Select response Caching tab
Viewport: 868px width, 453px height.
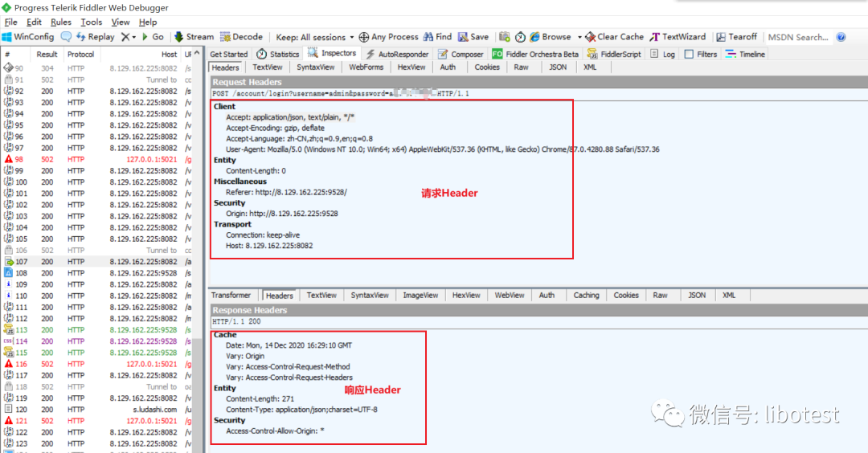(586, 296)
